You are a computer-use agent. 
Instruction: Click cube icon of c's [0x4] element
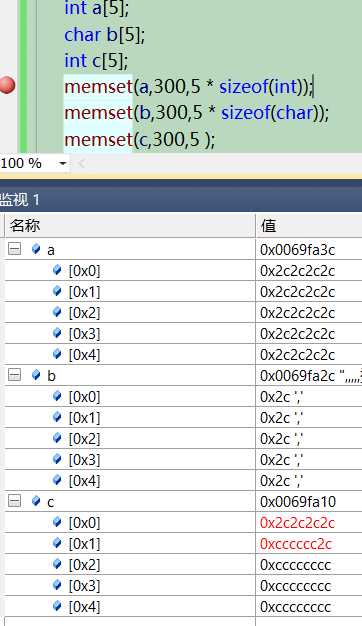(57, 605)
